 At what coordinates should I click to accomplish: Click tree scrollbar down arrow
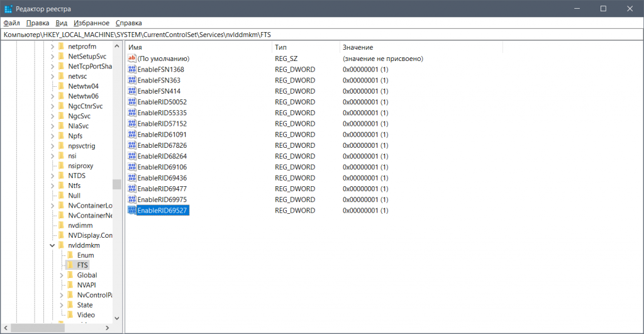click(x=116, y=318)
